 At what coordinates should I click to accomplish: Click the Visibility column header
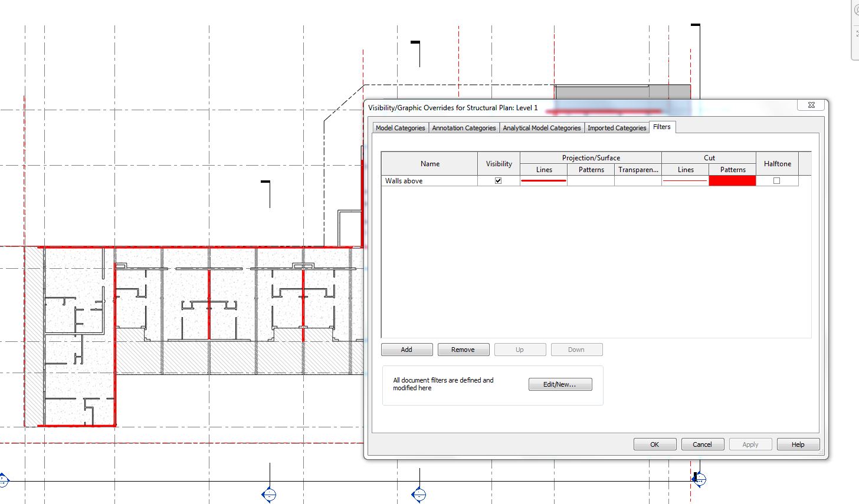[x=499, y=164]
